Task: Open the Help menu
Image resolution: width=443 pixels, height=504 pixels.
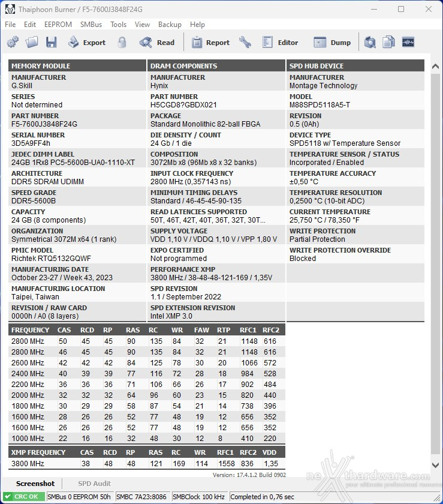Action: 197,25
